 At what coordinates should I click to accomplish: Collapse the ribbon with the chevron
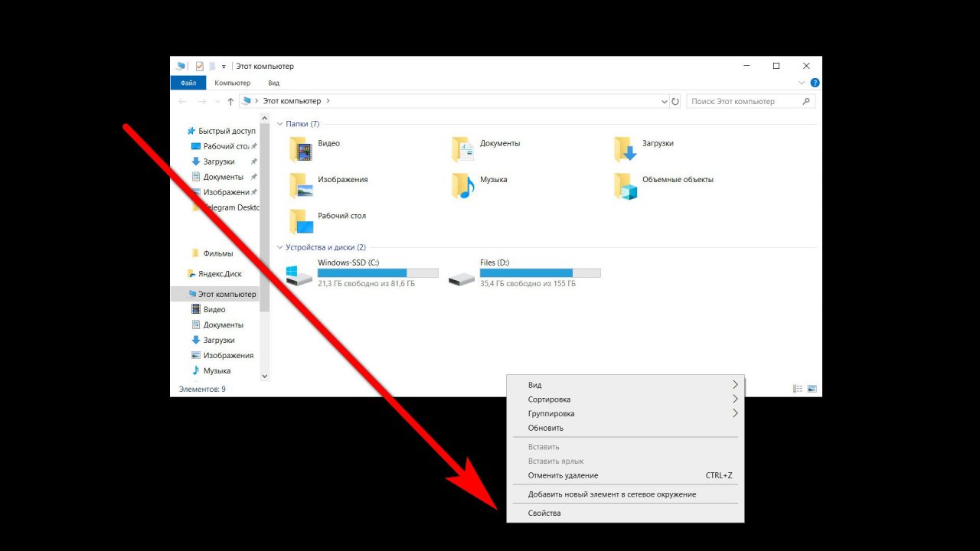click(802, 83)
